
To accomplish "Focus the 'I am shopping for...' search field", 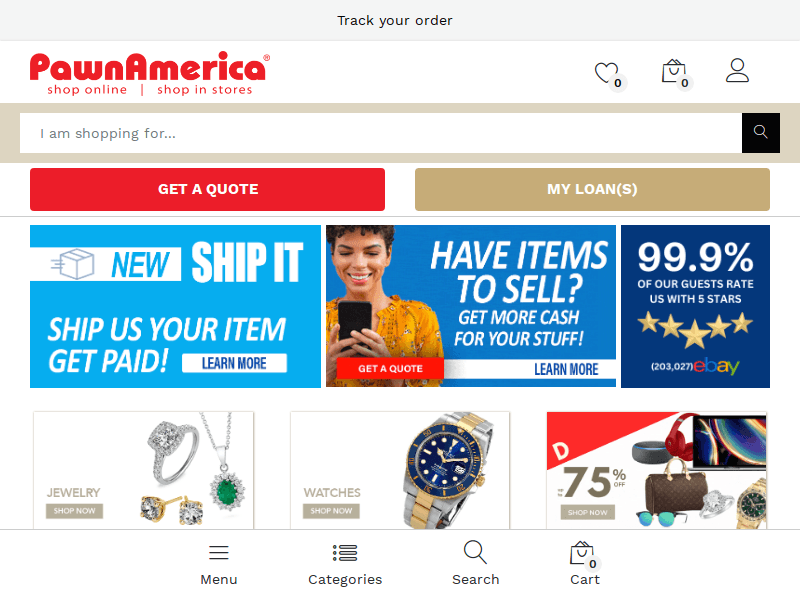I will point(381,133).
